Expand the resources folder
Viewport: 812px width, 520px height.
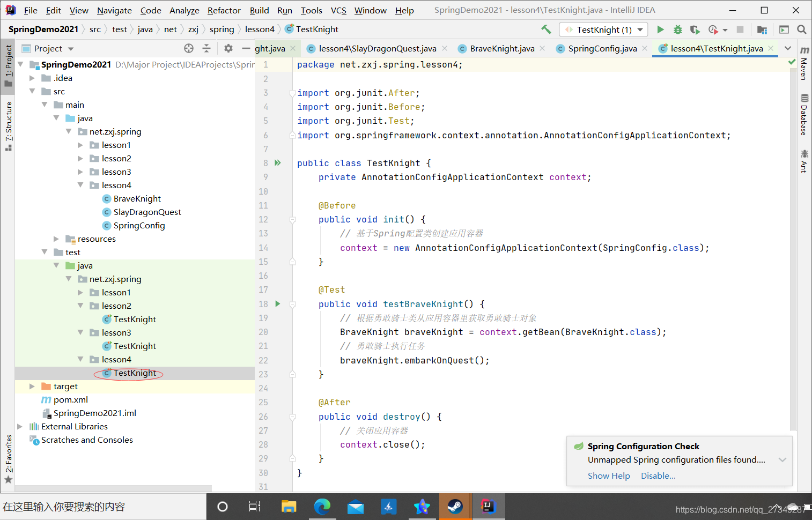click(x=56, y=239)
